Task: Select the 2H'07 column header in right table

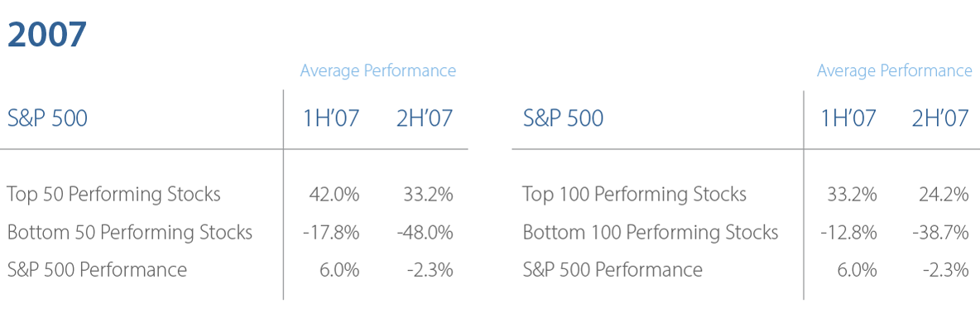Action: [x=940, y=118]
